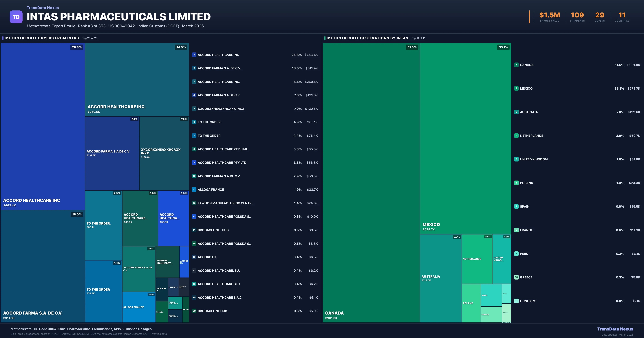Screen dimensions: 644x338
Task: Click the purple TD logo icon
Action: pyautogui.click(x=16, y=17)
